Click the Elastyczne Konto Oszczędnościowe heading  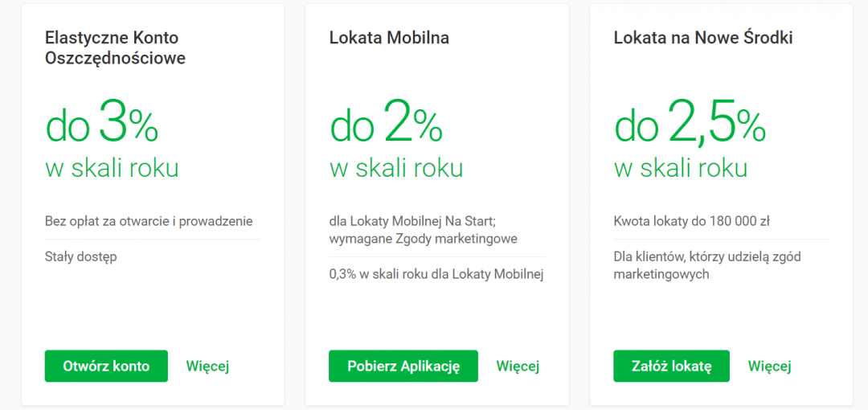click(115, 47)
